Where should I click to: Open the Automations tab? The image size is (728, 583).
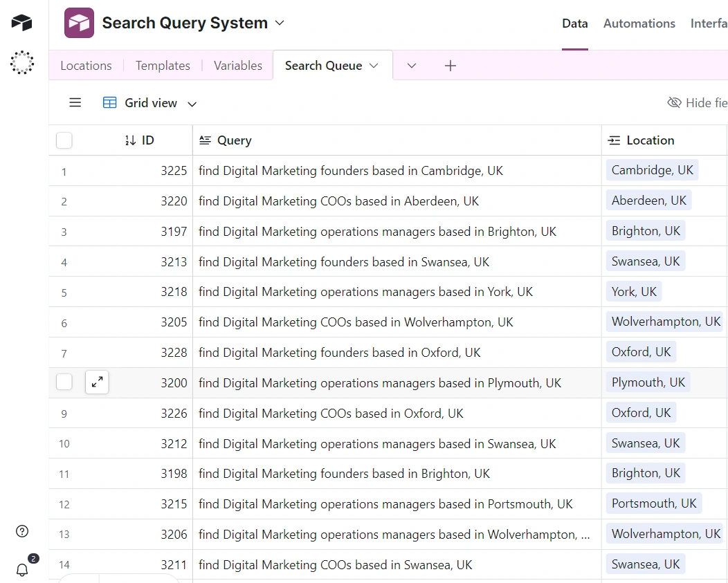pyautogui.click(x=639, y=24)
